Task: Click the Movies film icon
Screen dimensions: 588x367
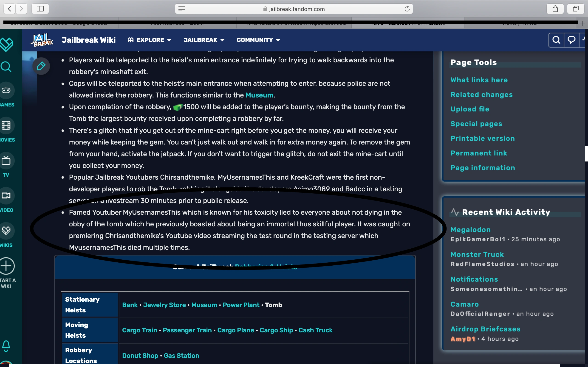Action: [x=6, y=125]
